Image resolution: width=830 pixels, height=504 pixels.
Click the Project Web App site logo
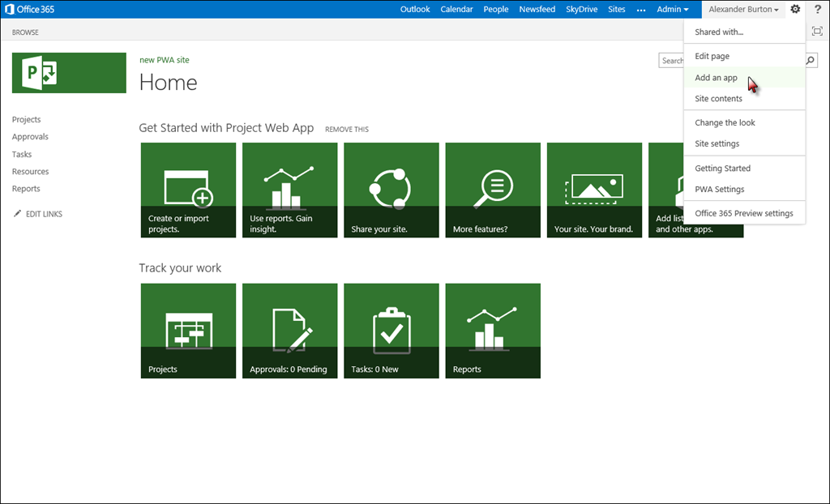coord(70,73)
